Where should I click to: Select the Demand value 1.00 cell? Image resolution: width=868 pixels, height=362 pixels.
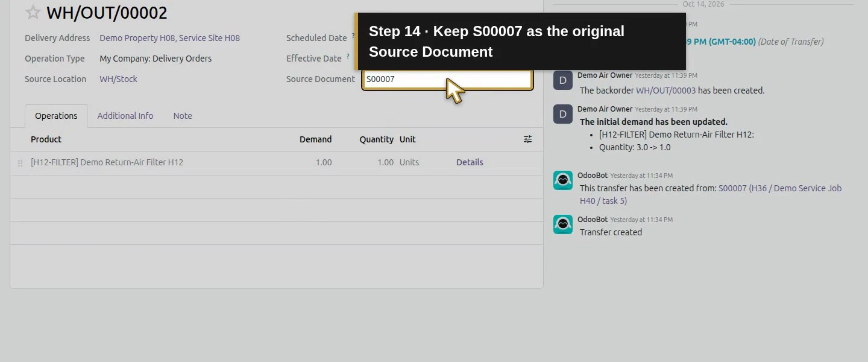(324, 162)
